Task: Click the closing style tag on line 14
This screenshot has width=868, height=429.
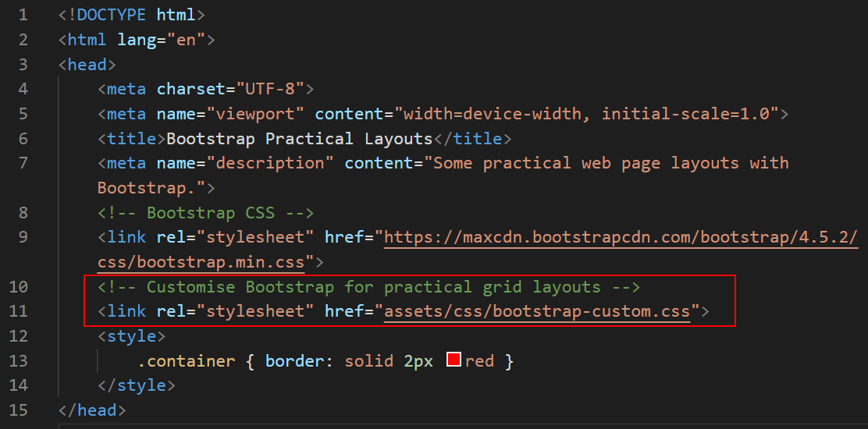Action: [x=137, y=385]
